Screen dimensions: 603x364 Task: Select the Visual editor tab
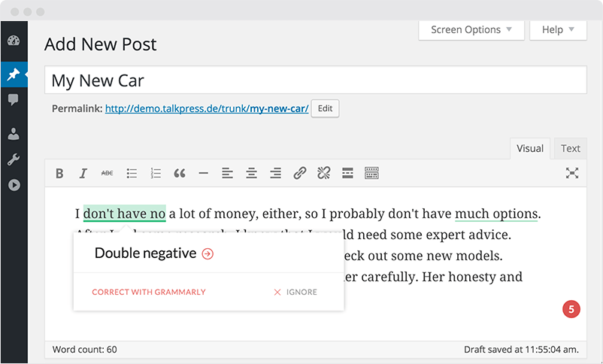(529, 149)
